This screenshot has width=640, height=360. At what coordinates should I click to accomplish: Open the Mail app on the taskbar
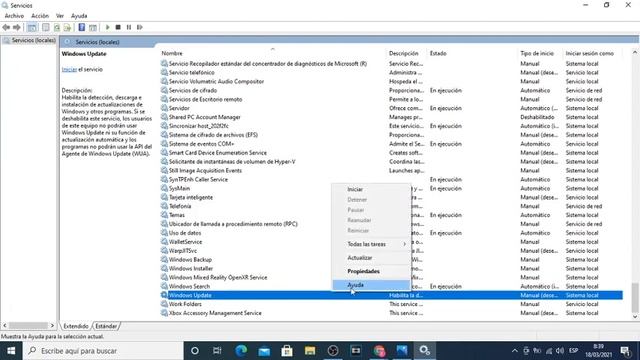[264, 351]
